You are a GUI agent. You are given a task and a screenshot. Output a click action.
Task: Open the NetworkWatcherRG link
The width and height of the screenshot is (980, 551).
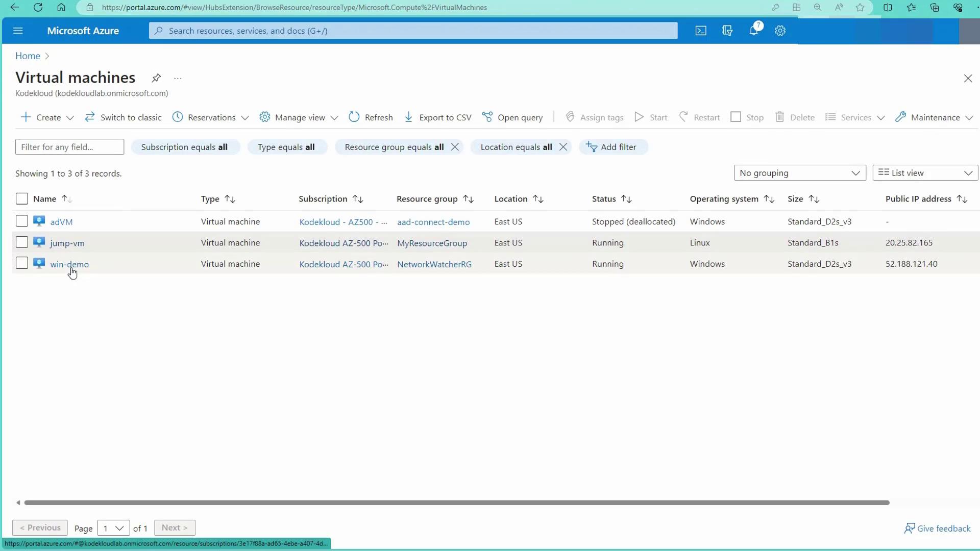coord(434,264)
